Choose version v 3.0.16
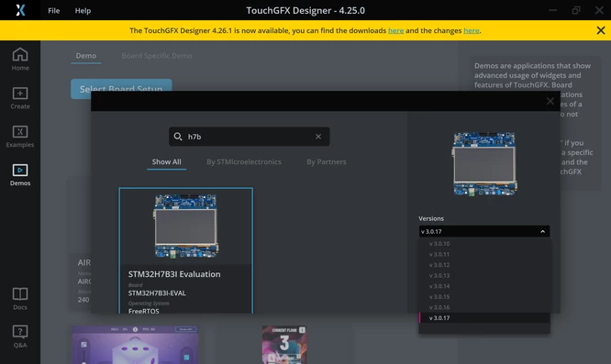This screenshot has width=611, height=364. (x=484, y=307)
